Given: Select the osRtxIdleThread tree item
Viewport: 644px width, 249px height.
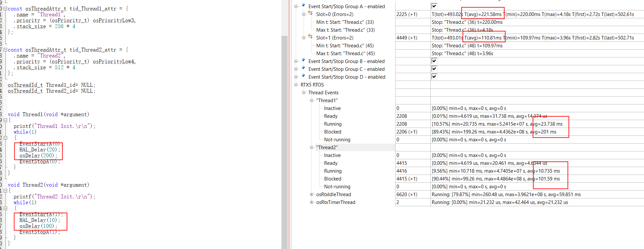Looking at the screenshot, I should click(x=334, y=195).
